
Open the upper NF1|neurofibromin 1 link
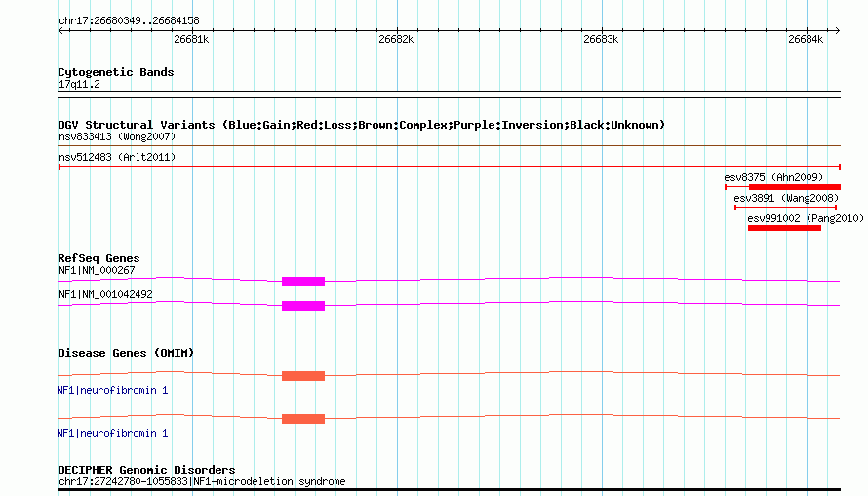(x=112, y=391)
